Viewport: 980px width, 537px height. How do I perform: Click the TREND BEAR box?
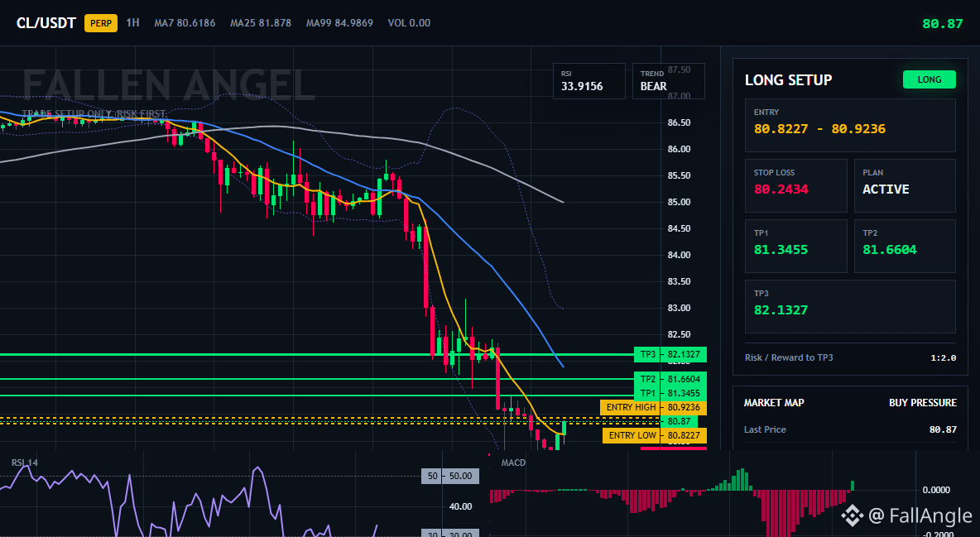click(668, 80)
